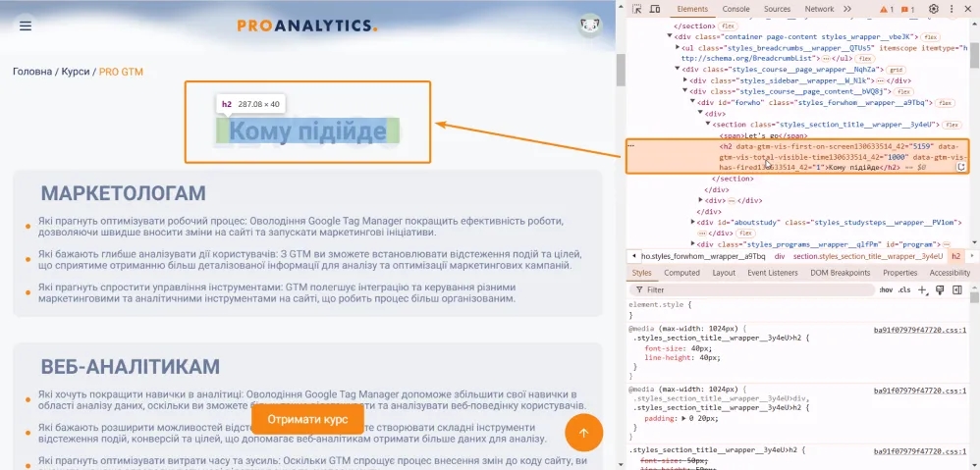This screenshot has height=470, width=980.
Task: Open the Computed styles tab
Action: pyautogui.click(x=681, y=273)
